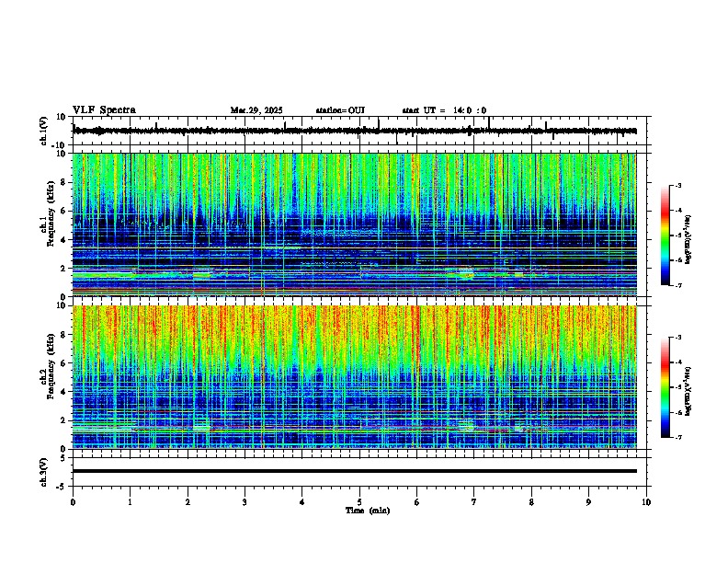
Task: Click the "2" tick on ch.2 frequency axis
Action: tap(63, 420)
